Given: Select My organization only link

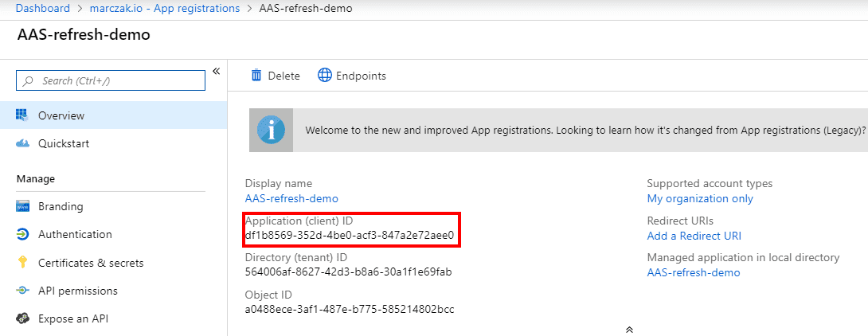Looking at the screenshot, I should tap(699, 198).
